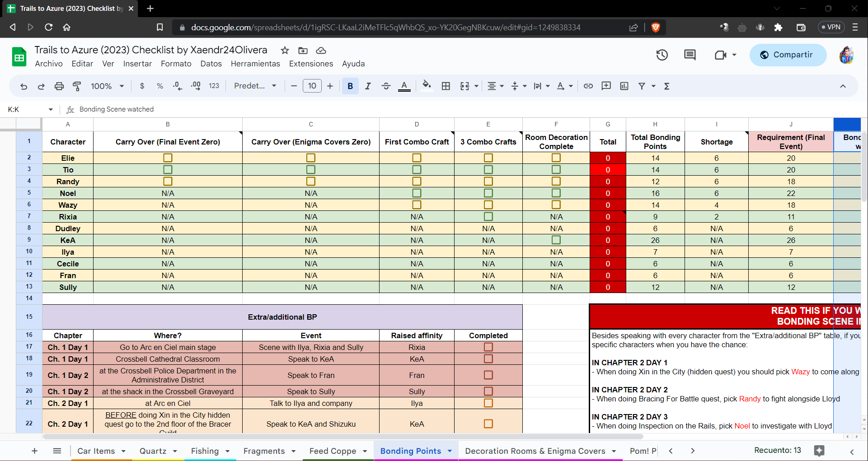Check Rixia's 3 Combo Crafts box

(x=488, y=216)
